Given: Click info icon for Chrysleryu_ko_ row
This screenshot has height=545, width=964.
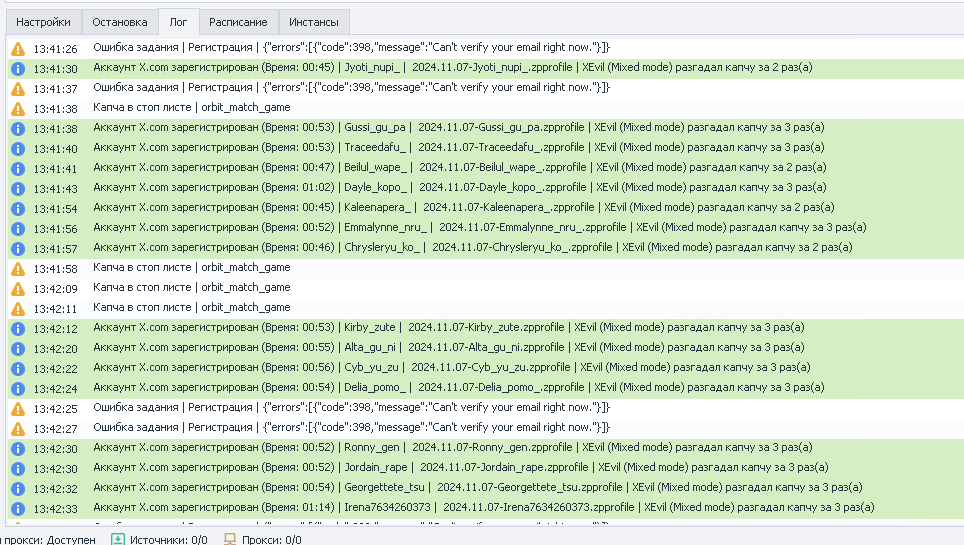Looking at the screenshot, I should pos(18,249).
